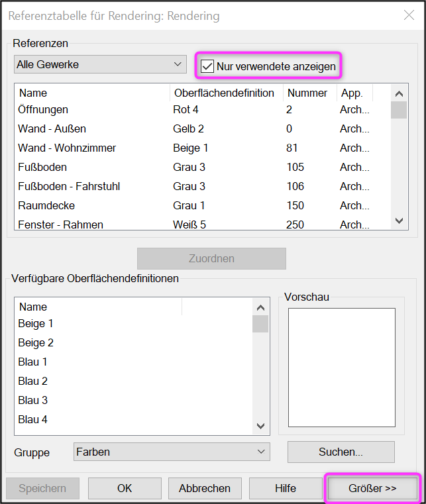426x504 pixels.
Task: Open the Alle Gewerke dropdown
Action: (100, 64)
